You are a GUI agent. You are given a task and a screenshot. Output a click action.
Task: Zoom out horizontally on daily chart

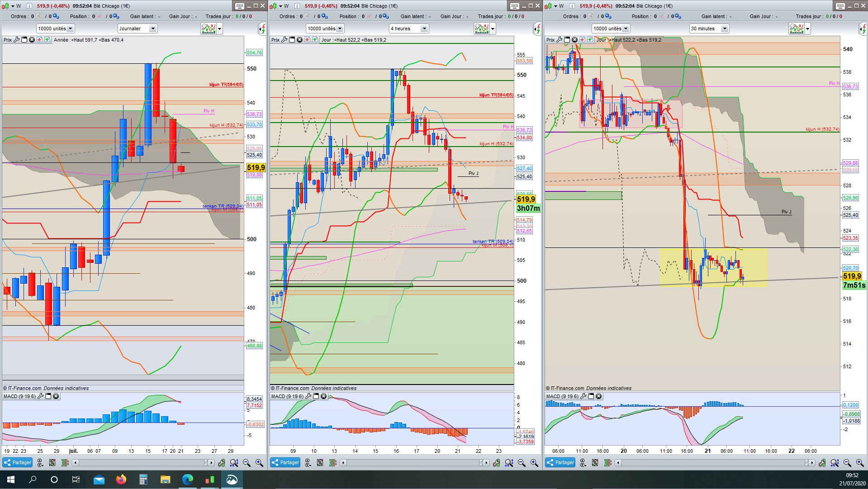tap(247, 463)
